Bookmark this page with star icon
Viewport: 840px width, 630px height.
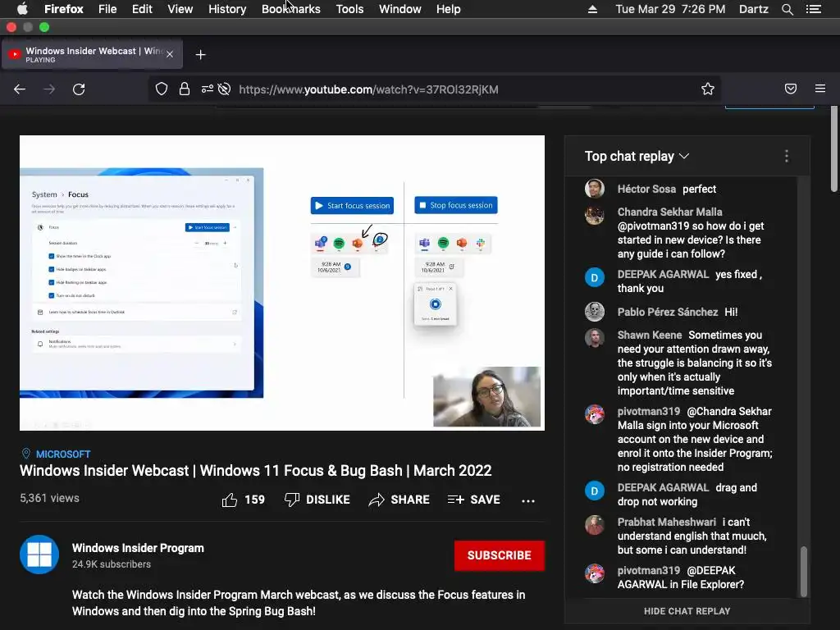(708, 89)
